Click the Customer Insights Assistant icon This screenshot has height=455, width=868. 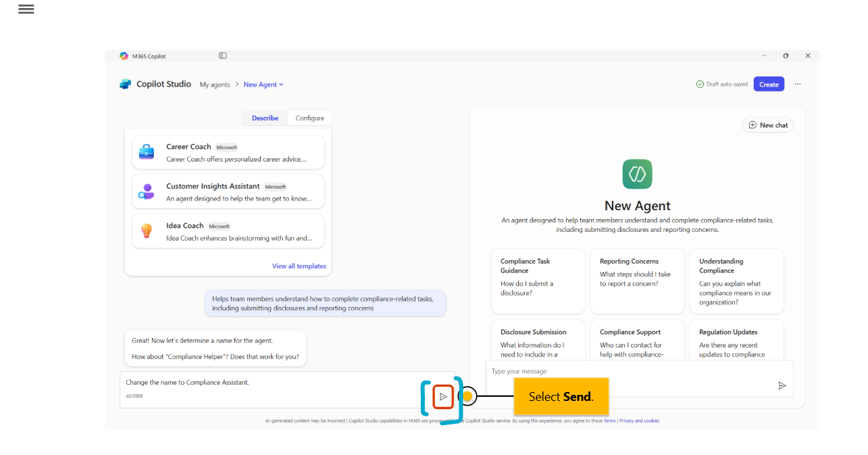pyautogui.click(x=147, y=192)
